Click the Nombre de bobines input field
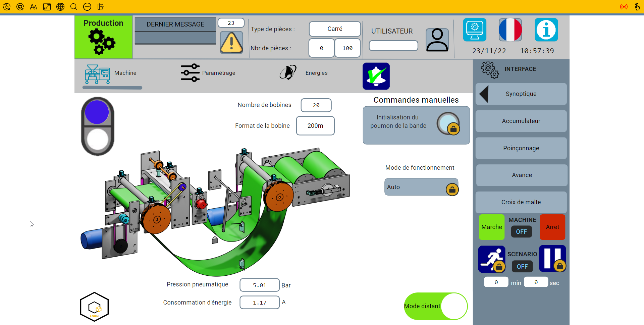644x325 pixels. 316,105
